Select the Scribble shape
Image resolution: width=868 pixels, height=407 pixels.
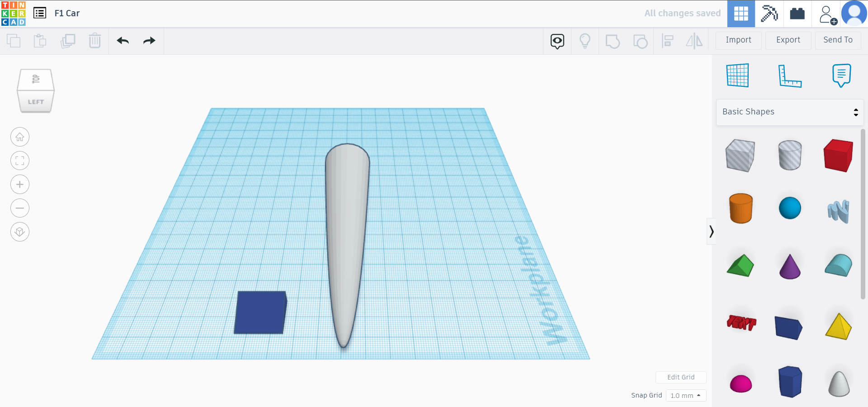click(839, 211)
